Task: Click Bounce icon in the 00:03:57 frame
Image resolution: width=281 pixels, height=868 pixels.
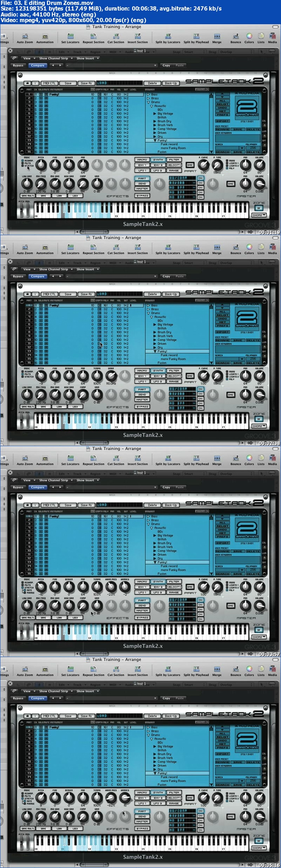Action: (236, 458)
